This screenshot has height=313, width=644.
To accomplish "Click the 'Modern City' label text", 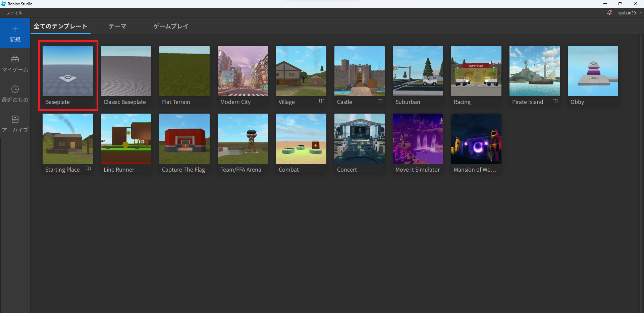I will 235,102.
